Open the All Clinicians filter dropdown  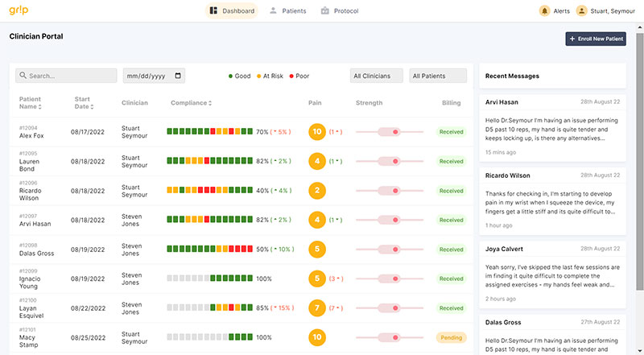coord(377,76)
